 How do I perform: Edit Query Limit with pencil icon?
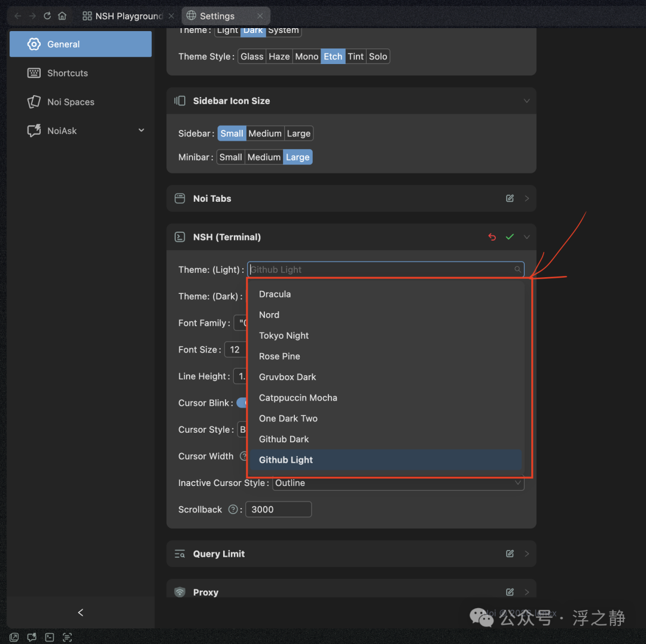510,554
